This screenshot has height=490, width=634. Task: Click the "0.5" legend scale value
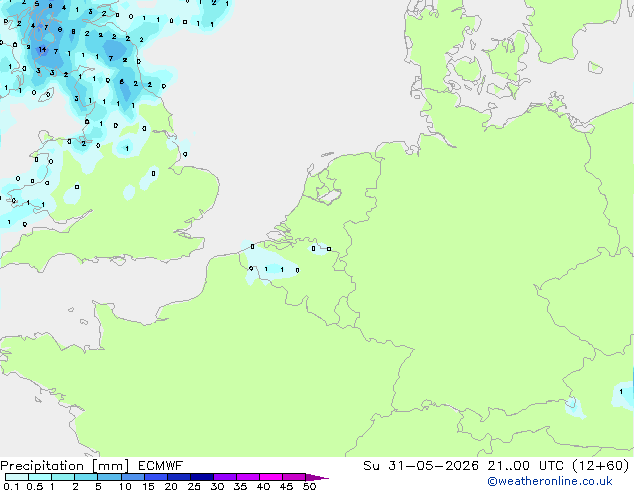(35, 486)
